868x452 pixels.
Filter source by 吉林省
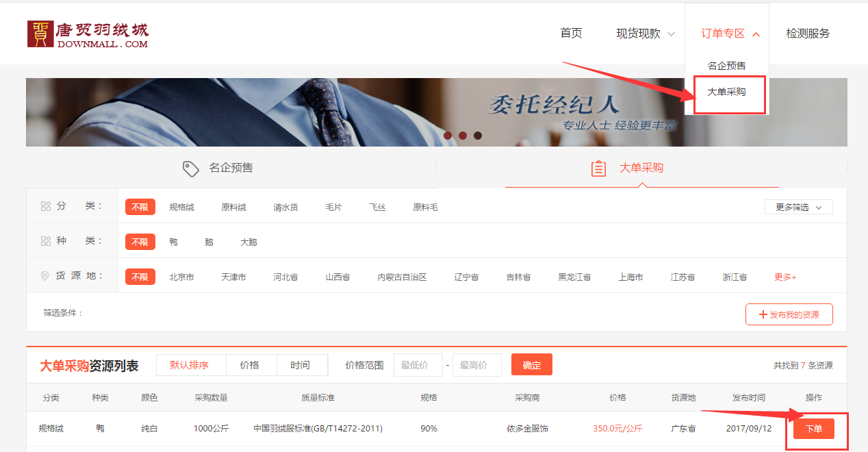[x=519, y=277]
